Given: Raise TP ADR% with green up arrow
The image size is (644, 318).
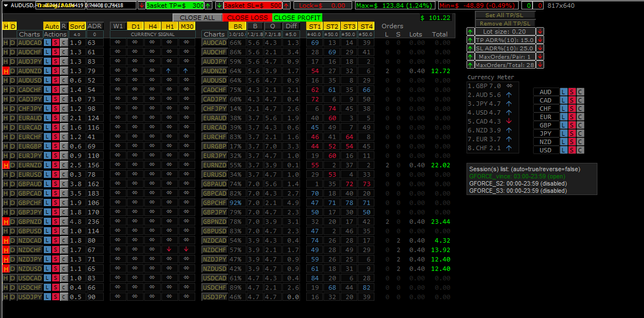Looking at the screenshot, I should pos(470,40).
